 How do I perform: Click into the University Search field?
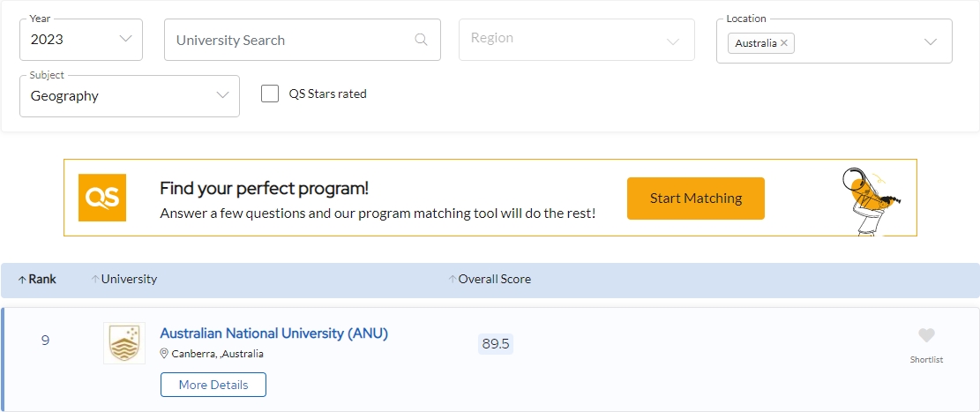[x=291, y=40]
